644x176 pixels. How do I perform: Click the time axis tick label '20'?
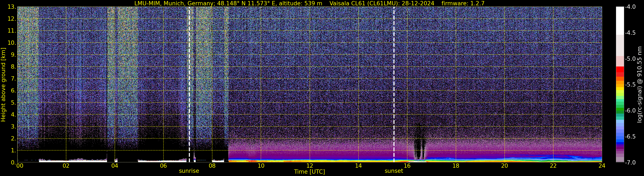pos(505,166)
